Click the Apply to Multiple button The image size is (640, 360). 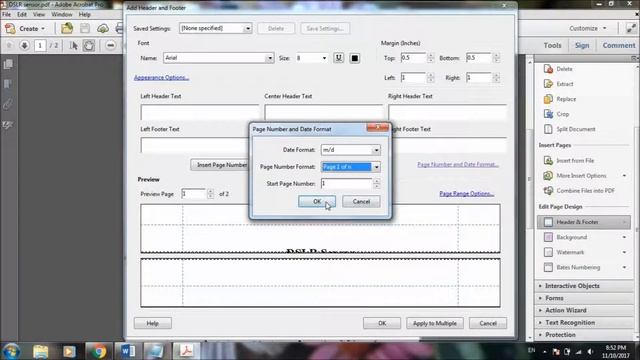[x=435, y=323]
